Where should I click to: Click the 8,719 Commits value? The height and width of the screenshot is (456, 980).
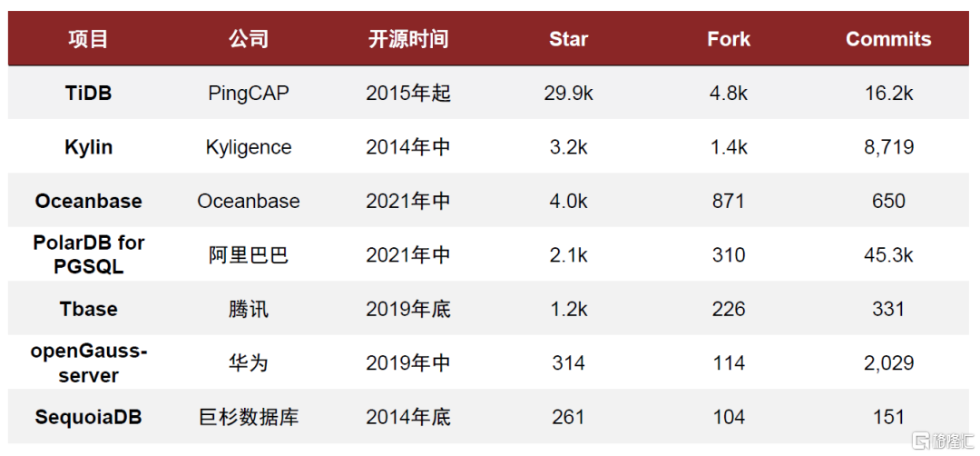point(888,147)
